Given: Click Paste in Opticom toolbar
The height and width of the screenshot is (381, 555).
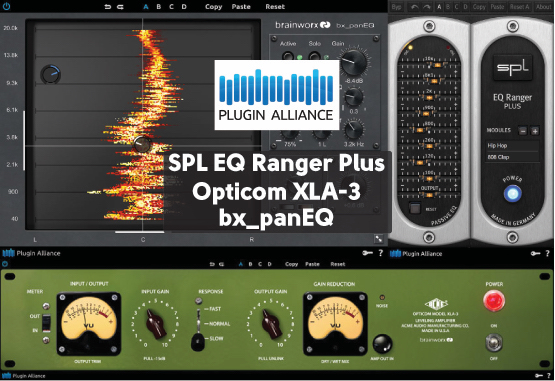Looking at the screenshot, I should (x=312, y=264).
